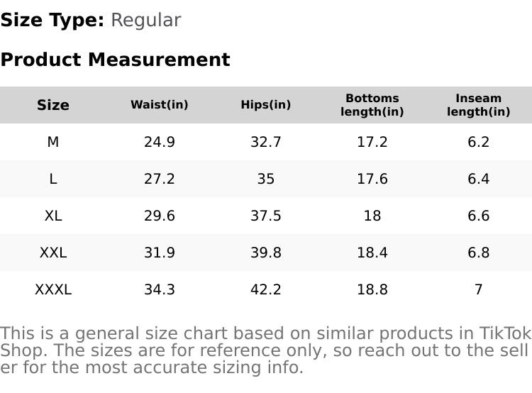Image resolution: width=532 pixels, height=393 pixels.
Task: Click hips value 35 for size L
Action: [x=266, y=179]
